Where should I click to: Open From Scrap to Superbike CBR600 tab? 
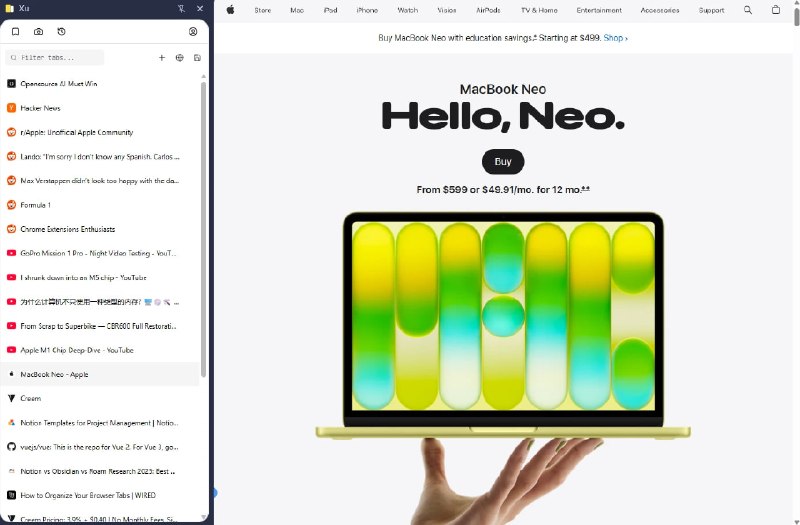(x=100, y=326)
